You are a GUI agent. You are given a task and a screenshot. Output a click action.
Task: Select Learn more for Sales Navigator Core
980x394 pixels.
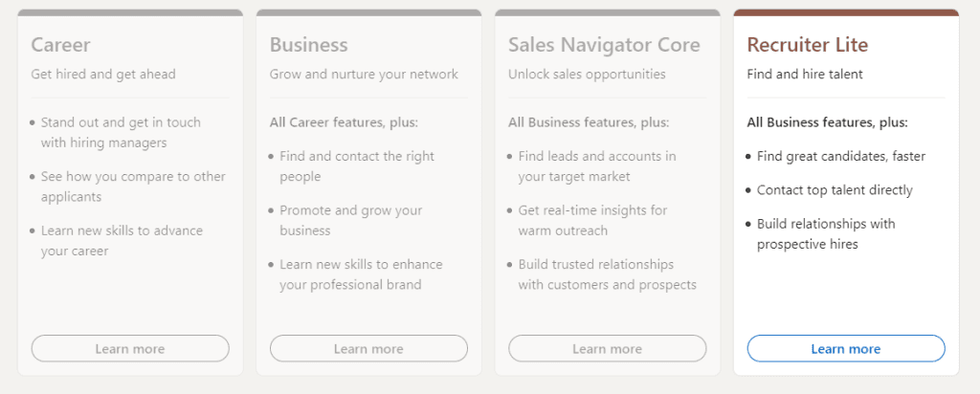pos(607,348)
